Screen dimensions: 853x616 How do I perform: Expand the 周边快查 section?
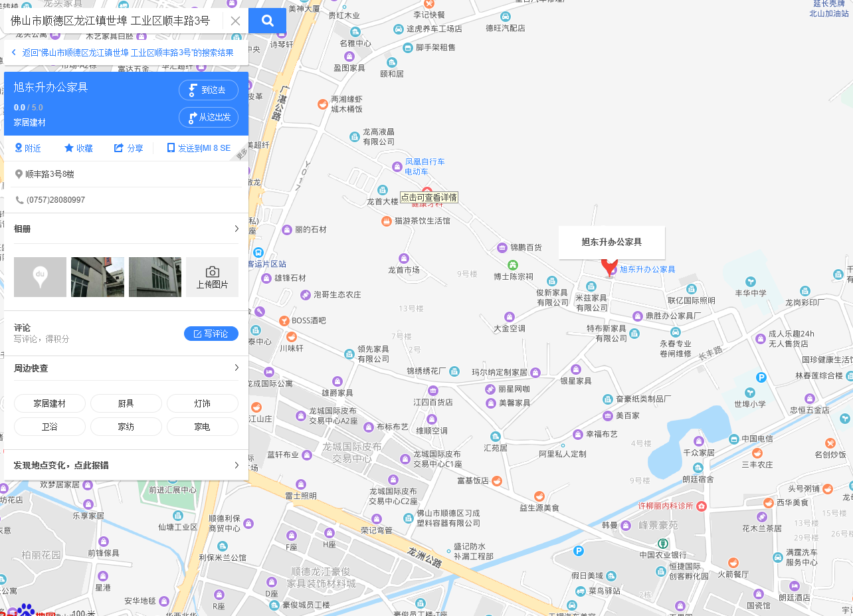(236, 368)
